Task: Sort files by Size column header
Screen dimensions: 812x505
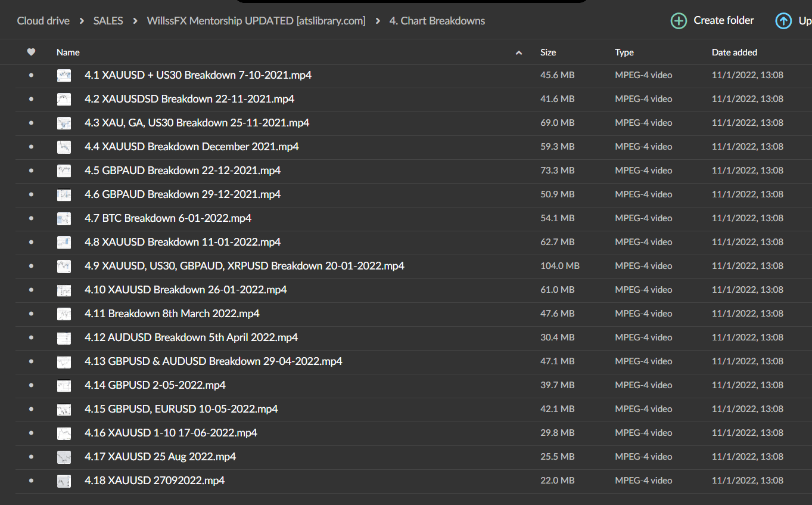Action: pos(548,52)
